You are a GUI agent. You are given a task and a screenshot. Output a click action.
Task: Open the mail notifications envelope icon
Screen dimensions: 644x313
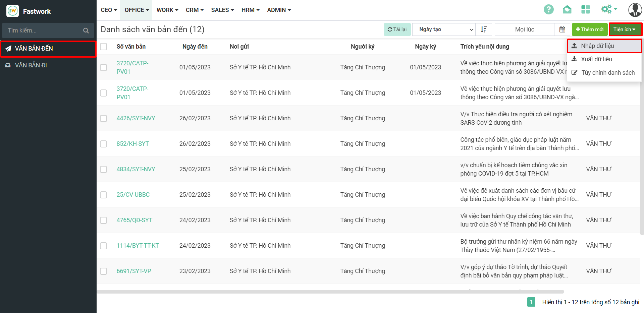567,10
